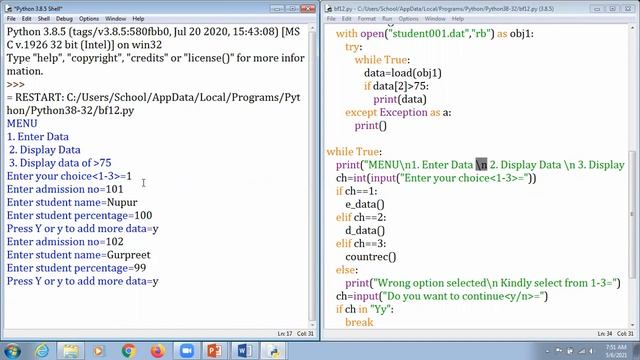Click 'countrec()' call in editor

(x=371, y=257)
